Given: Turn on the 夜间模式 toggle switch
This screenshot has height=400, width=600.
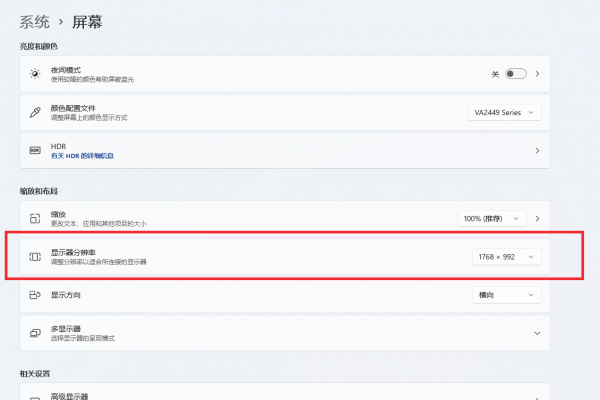Looking at the screenshot, I should click(x=515, y=74).
